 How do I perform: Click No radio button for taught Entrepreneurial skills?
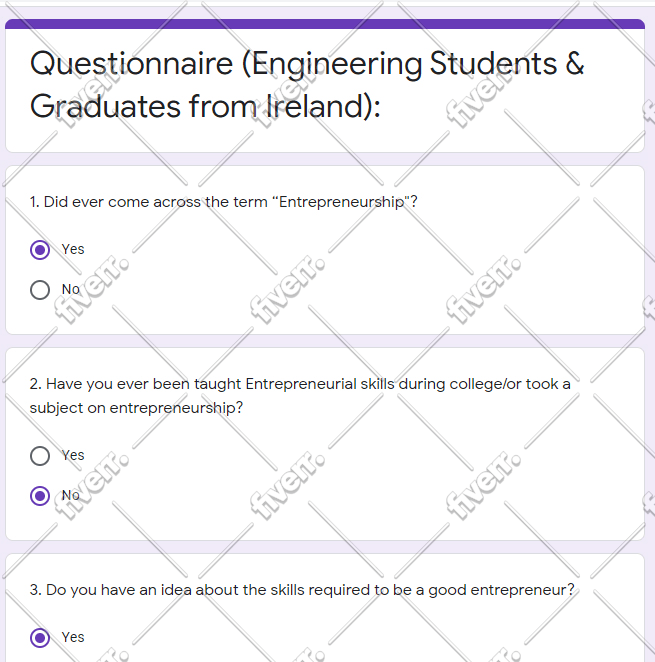[x=40, y=496]
